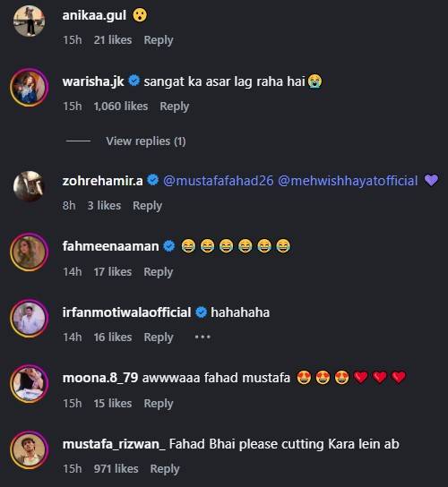Open anikaa.gul profile picture
448x487 pixels.
(30, 21)
